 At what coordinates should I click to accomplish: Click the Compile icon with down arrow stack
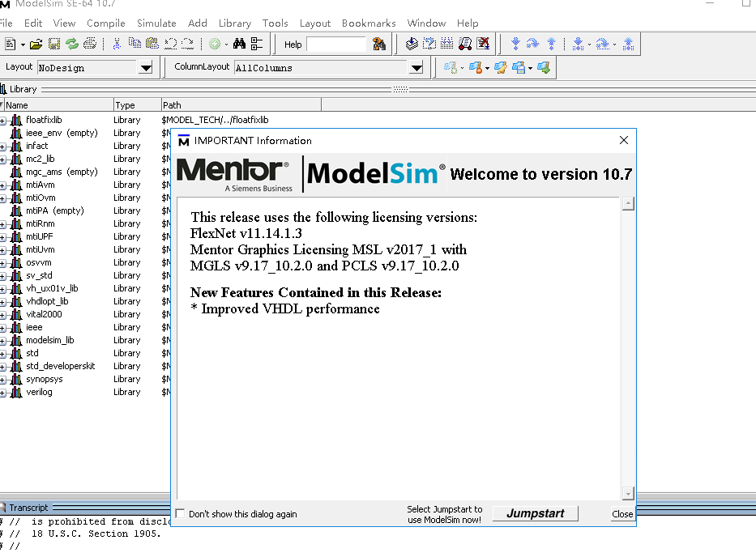[412, 44]
